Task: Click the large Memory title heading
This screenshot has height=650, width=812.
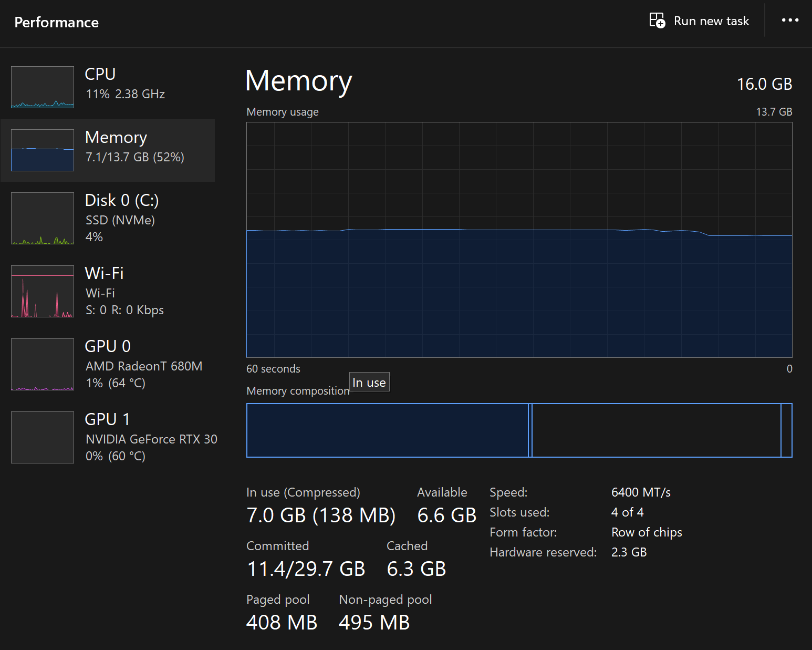Action: click(x=298, y=81)
